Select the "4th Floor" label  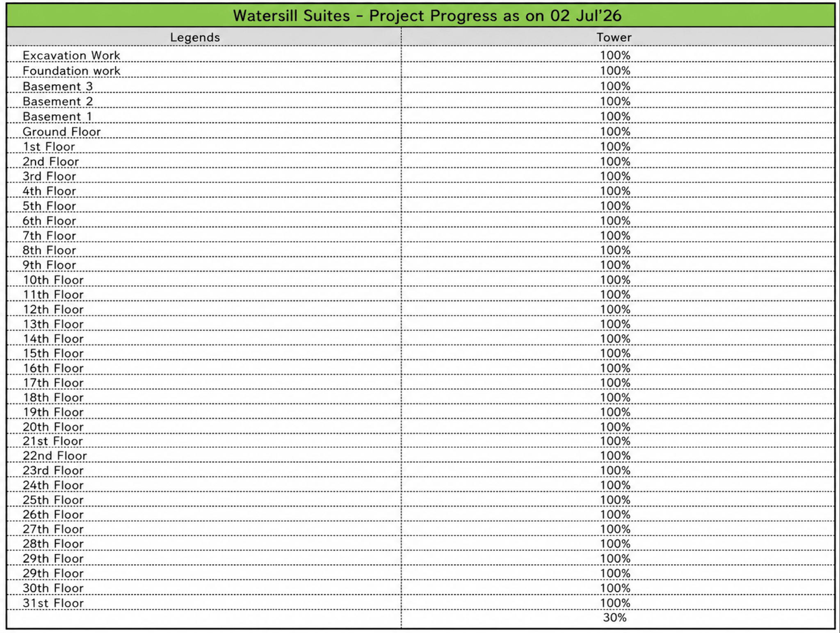click(x=49, y=191)
